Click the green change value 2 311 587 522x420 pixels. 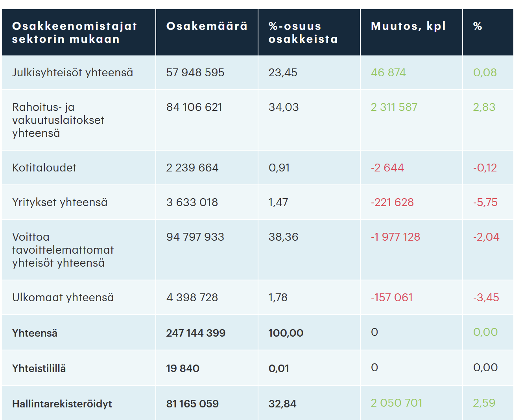click(394, 107)
